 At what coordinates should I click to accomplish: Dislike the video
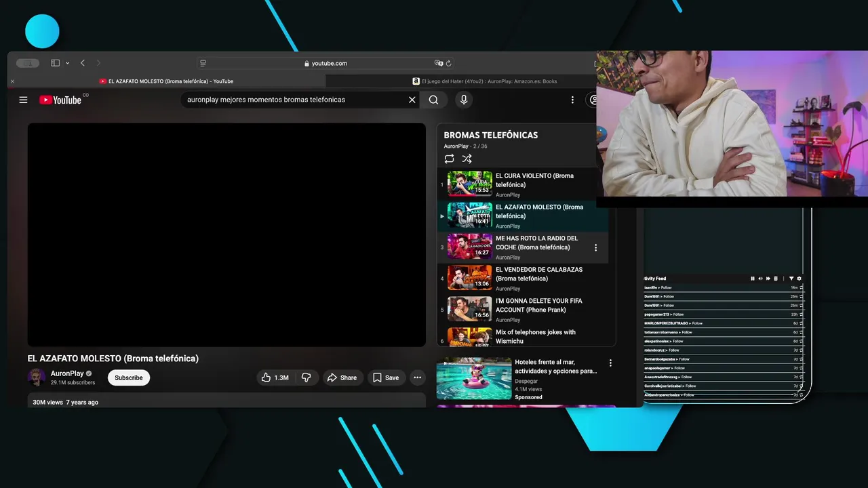point(307,378)
